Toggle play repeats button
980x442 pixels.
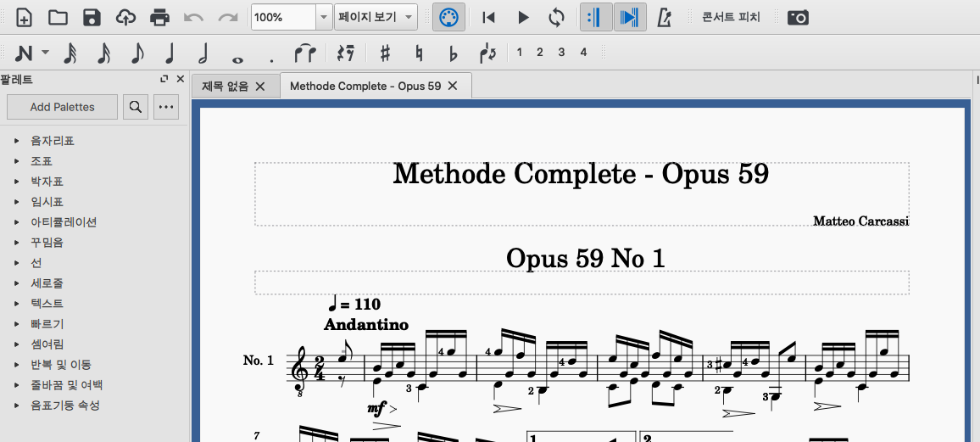tap(596, 18)
